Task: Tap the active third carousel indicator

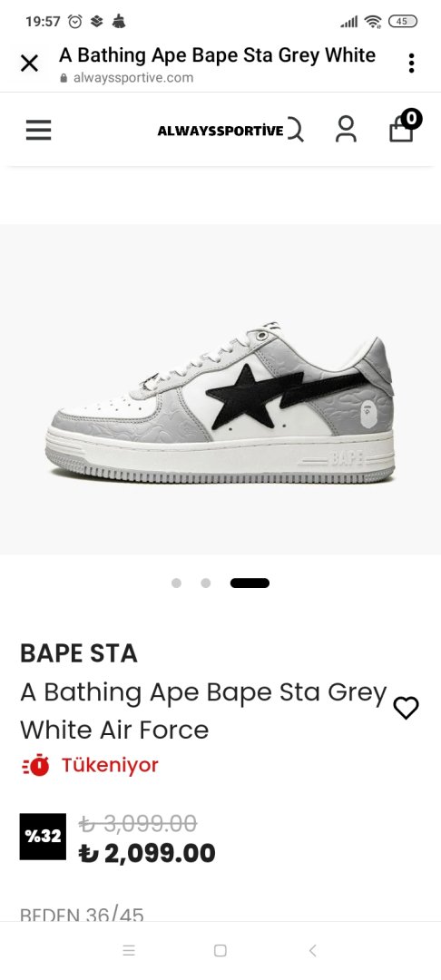Action: [x=250, y=583]
